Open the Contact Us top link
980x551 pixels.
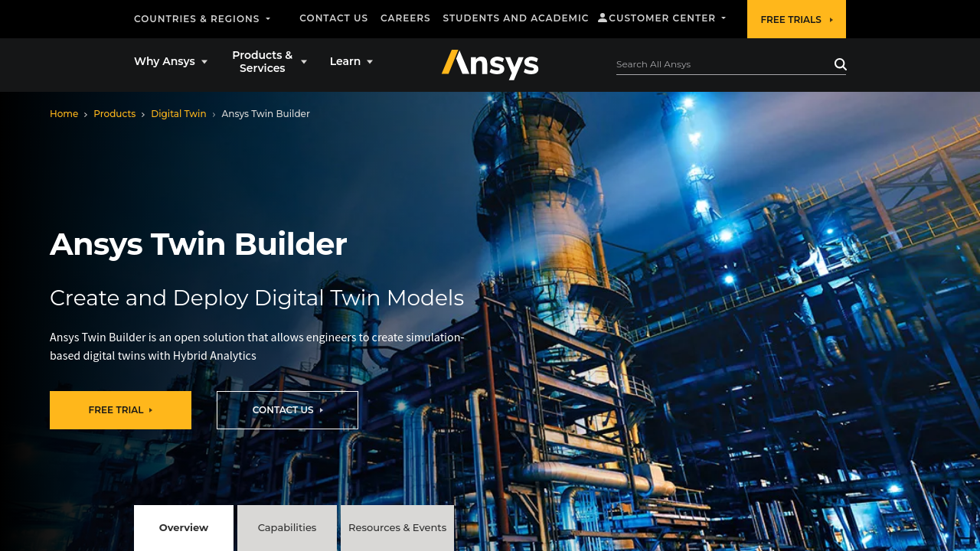coord(334,18)
